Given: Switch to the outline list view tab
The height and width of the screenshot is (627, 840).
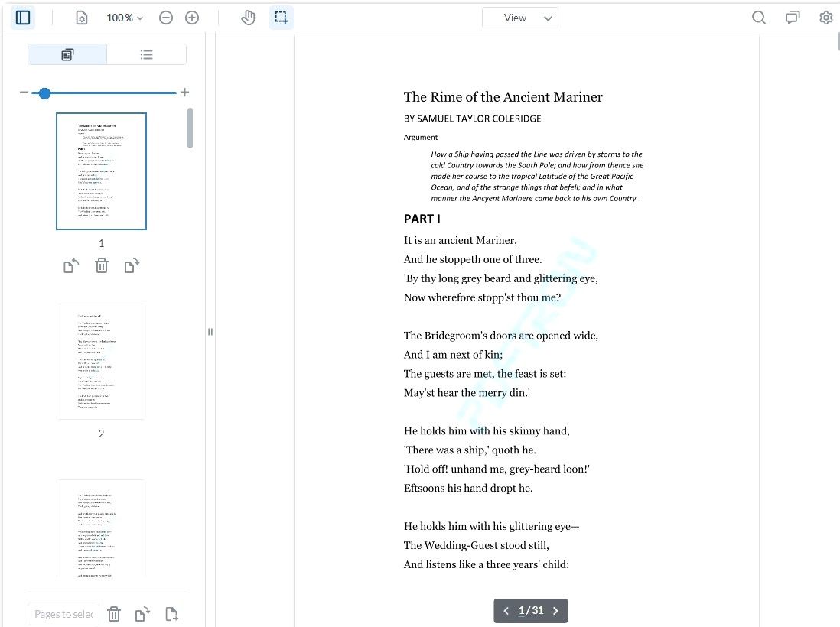Looking at the screenshot, I should point(147,54).
